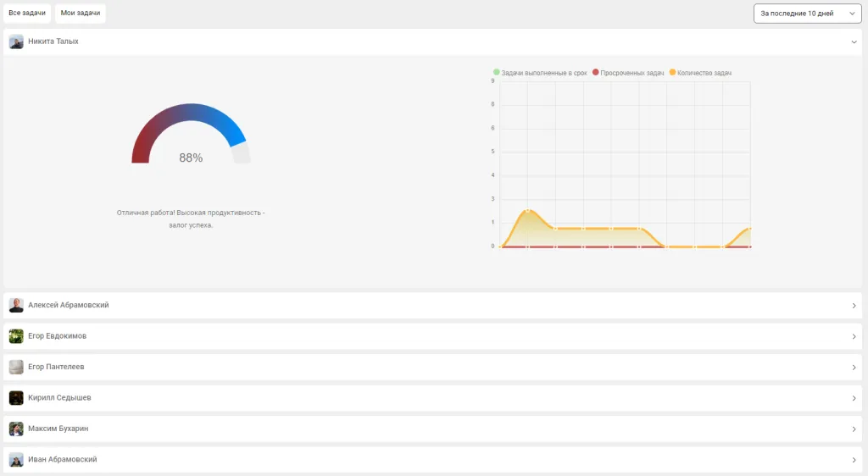Expand Алексей Абрамовский row chevron
This screenshot has height=476, width=868.
(x=854, y=306)
